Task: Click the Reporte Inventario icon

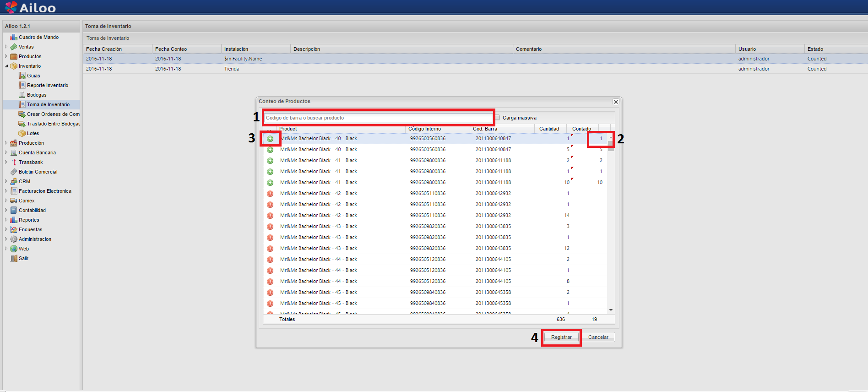Action: click(22, 85)
